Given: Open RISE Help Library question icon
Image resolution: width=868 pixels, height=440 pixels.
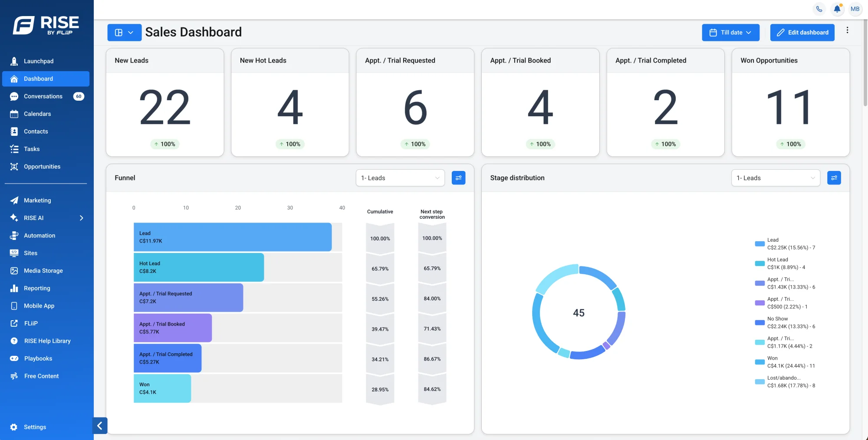Looking at the screenshot, I should click(x=14, y=341).
